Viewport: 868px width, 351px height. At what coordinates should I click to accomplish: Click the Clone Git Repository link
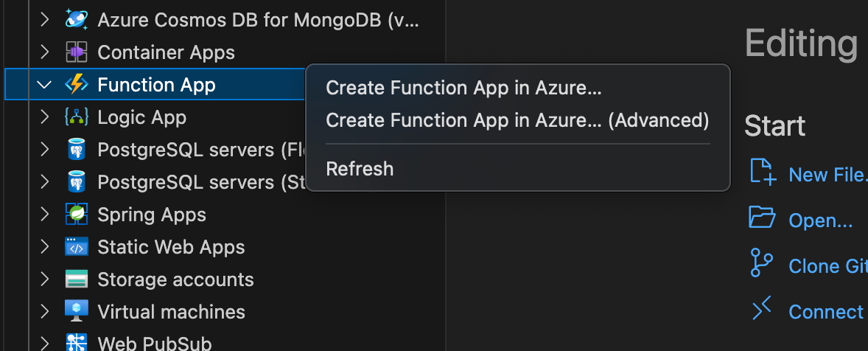(x=827, y=266)
